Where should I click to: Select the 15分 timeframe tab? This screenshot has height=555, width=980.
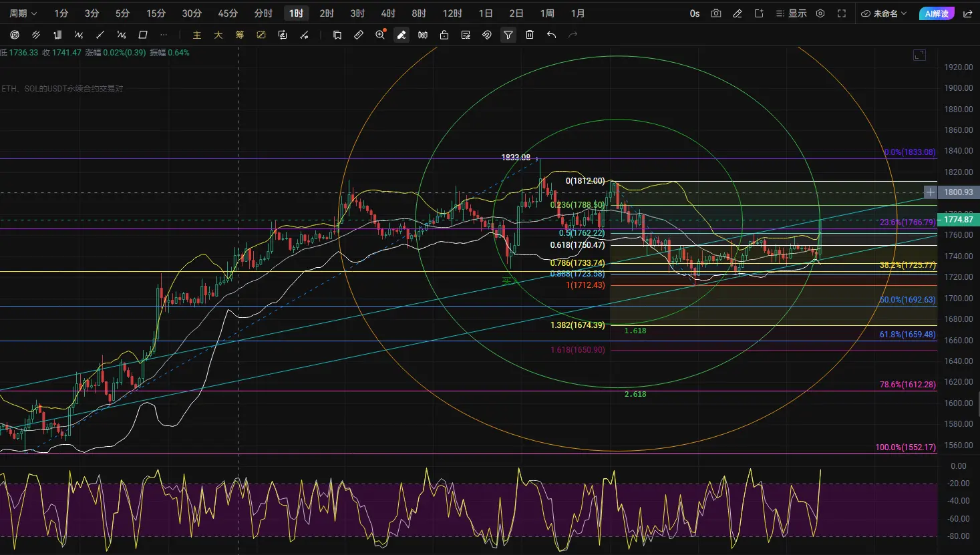pyautogui.click(x=156, y=13)
